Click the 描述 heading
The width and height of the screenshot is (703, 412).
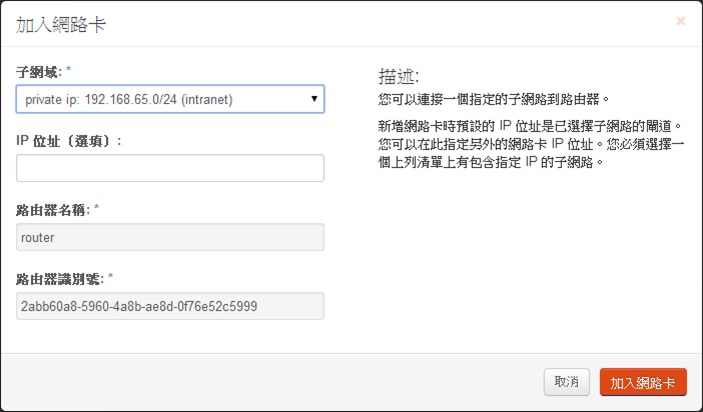pyautogui.click(x=398, y=76)
